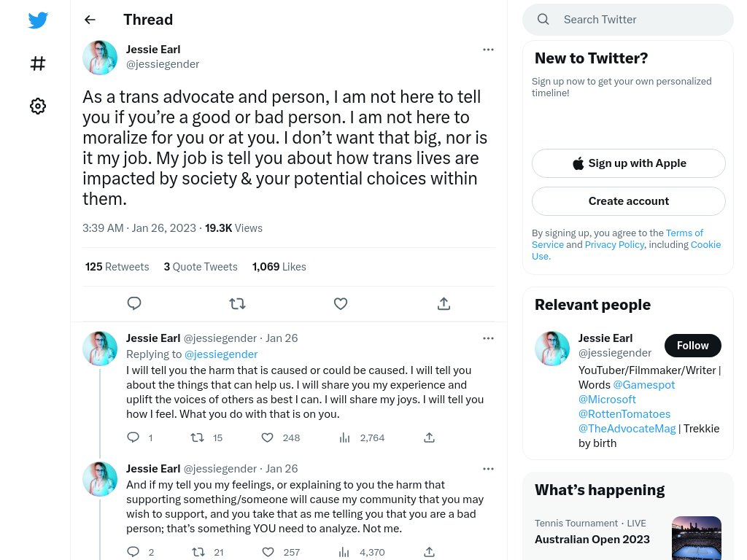The width and height of the screenshot is (747, 560).
Task: Open more options on second reply
Action: pos(488,469)
